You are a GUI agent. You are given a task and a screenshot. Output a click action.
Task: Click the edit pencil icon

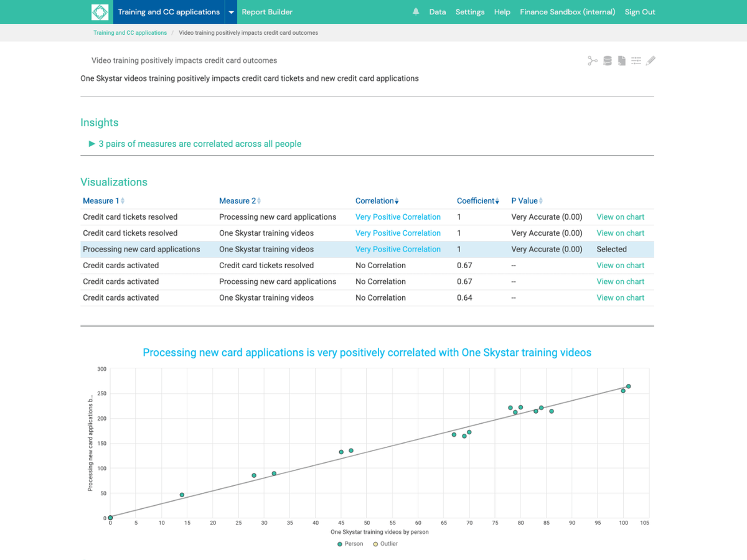tap(651, 60)
